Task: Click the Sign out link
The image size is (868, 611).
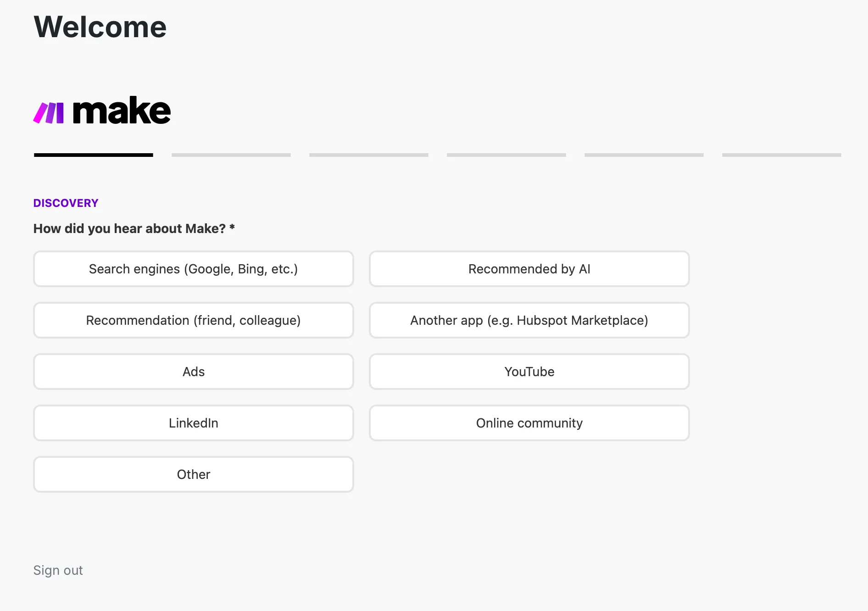Action: 58,570
